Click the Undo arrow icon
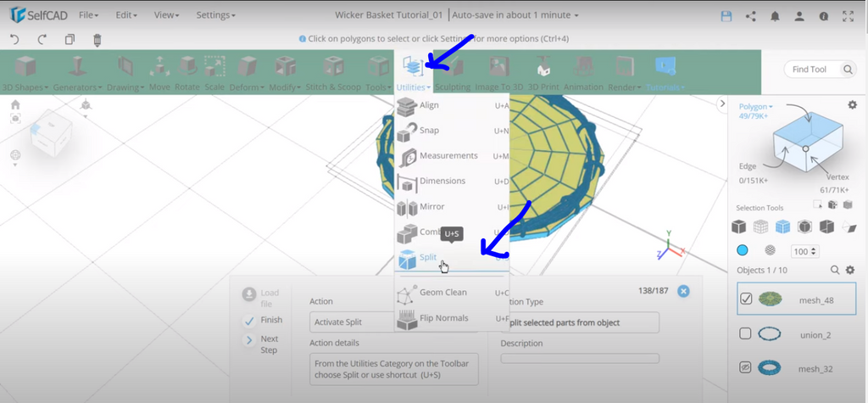 click(x=15, y=39)
